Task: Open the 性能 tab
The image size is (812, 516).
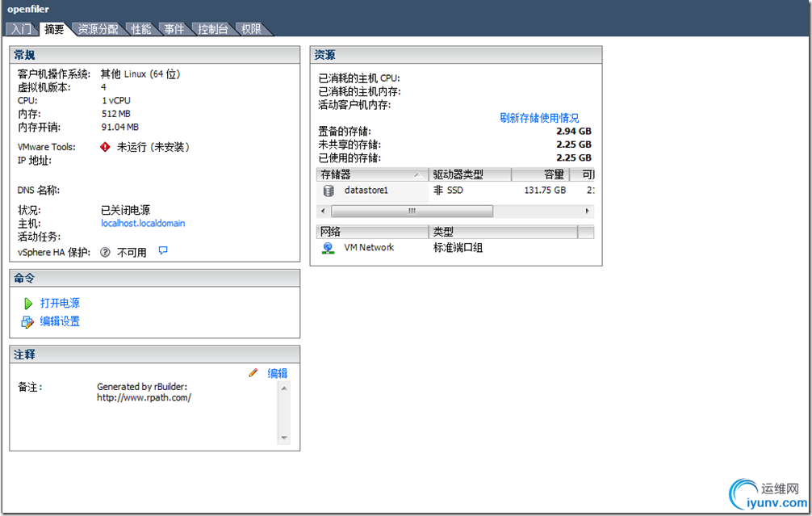Action: tap(141, 30)
